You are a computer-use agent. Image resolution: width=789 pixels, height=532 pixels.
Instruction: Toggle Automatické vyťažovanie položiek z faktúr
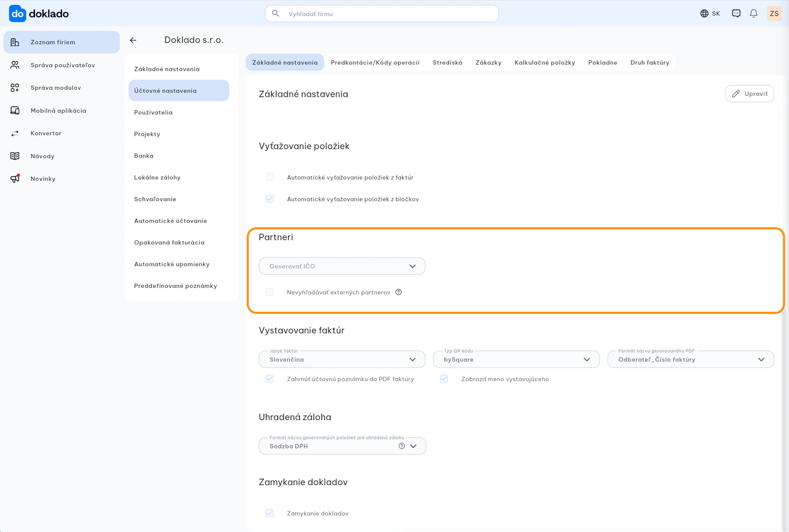pos(270,178)
